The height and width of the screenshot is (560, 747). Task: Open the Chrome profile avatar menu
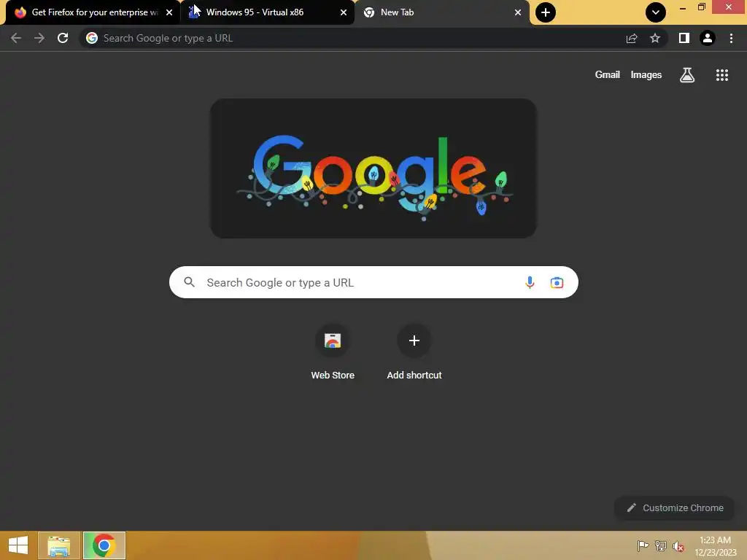[x=708, y=38]
